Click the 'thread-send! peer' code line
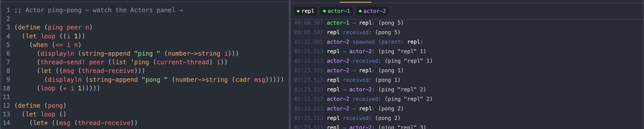This screenshot has width=644, height=129. 132,62
